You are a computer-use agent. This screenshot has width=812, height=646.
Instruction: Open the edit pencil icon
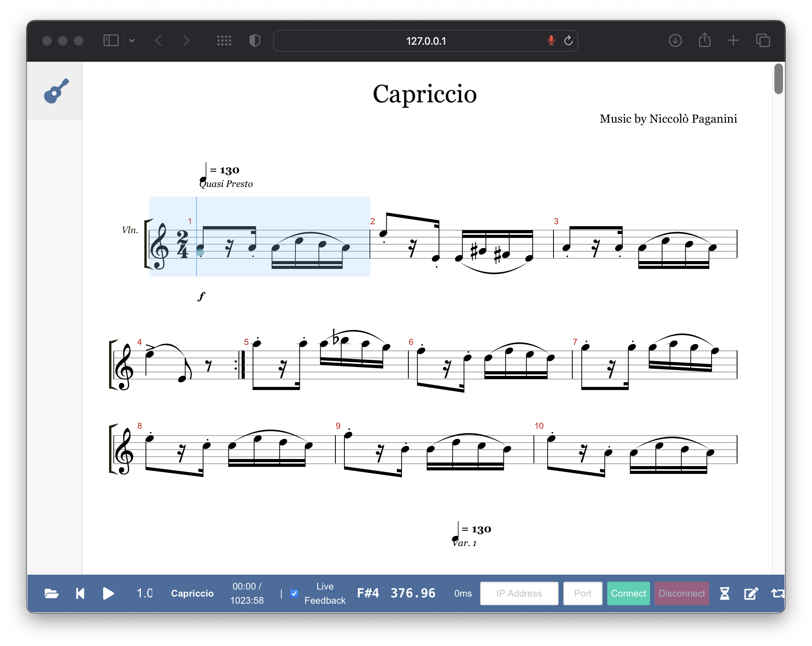click(x=751, y=593)
